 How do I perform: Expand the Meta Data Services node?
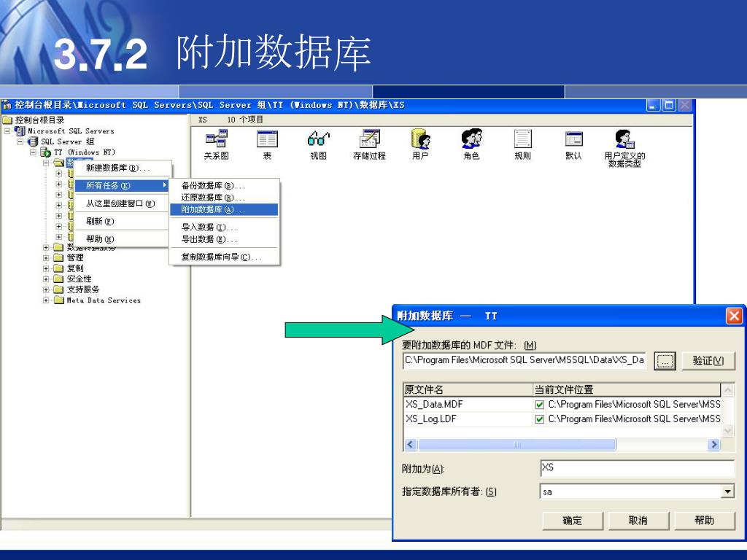pyautogui.click(x=46, y=300)
